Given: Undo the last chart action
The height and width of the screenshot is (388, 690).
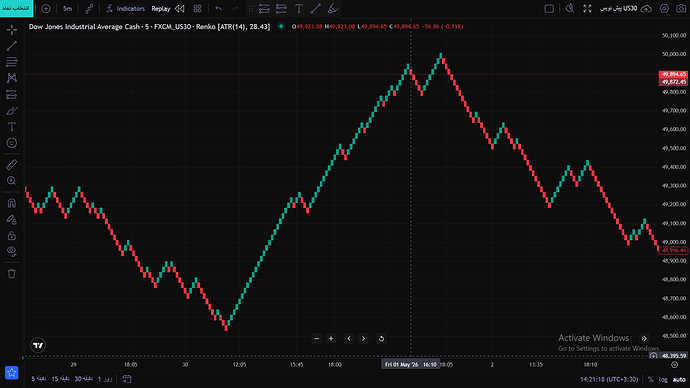Looking at the screenshot, I should coord(219,9).
